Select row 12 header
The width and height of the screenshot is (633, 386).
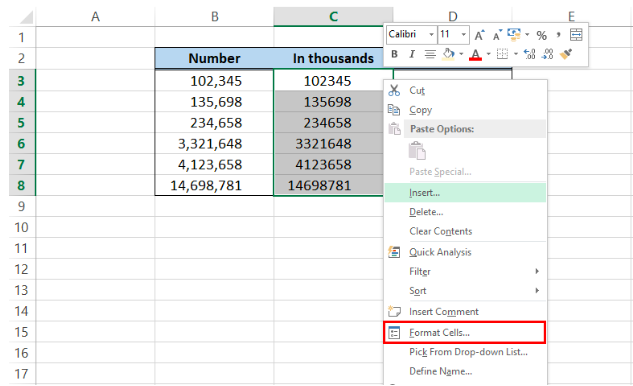pos(21,269)
